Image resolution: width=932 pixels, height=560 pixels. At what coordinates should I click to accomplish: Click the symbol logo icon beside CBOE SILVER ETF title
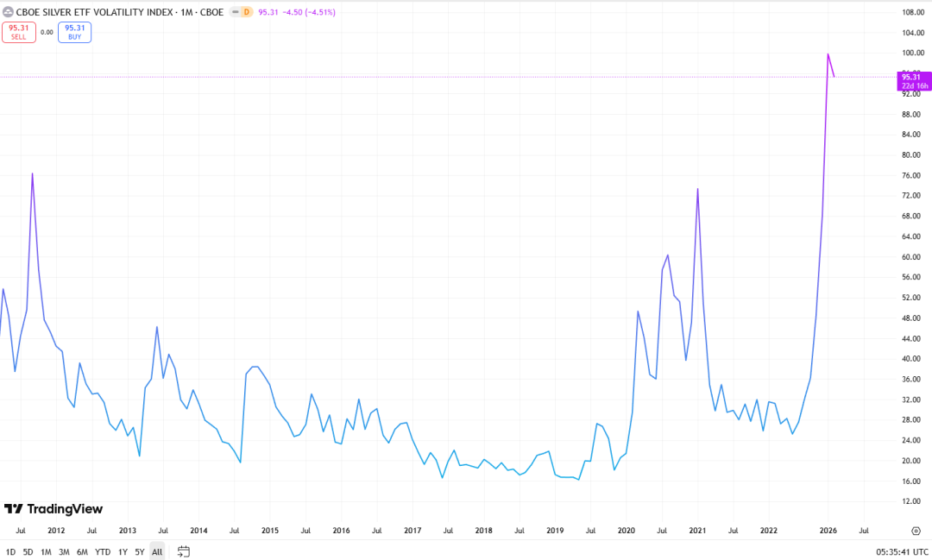coord(8,12)
